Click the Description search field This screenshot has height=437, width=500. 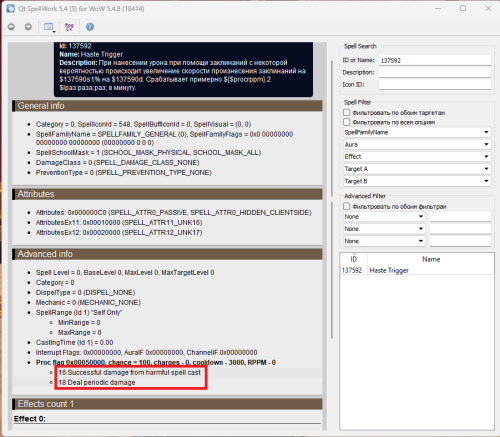[435, 72]
